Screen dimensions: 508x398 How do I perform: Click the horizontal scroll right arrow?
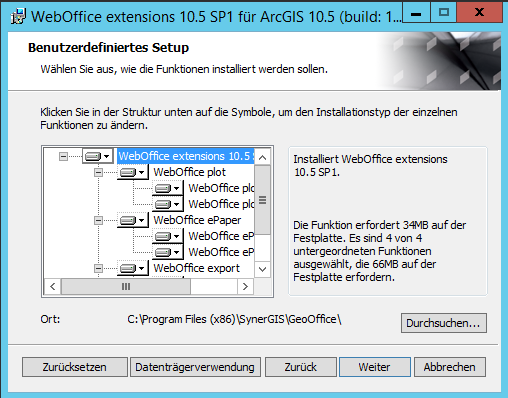click(x=245, y=286)
